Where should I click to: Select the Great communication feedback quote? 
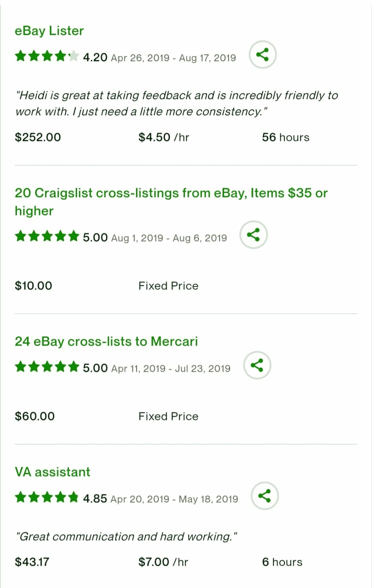126,537
